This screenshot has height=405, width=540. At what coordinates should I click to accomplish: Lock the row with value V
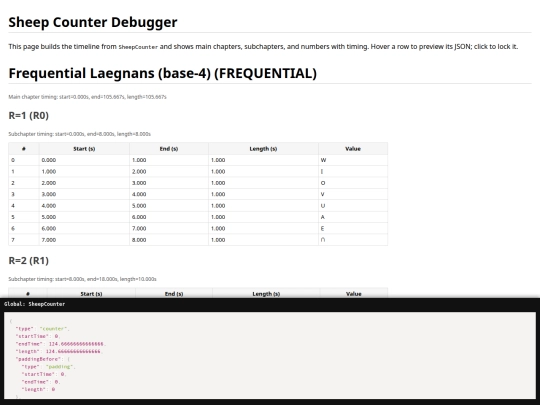click(198, 194)
